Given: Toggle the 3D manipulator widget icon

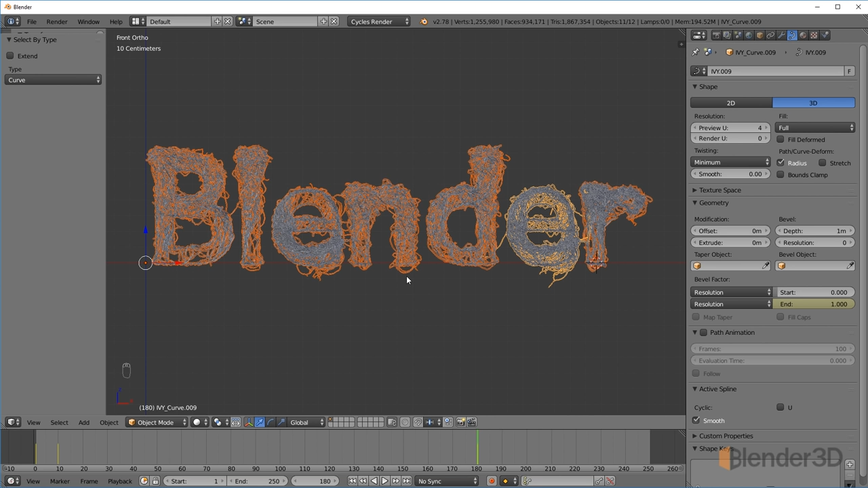Looking at the screenshot, I should click(x=249, y=422).
